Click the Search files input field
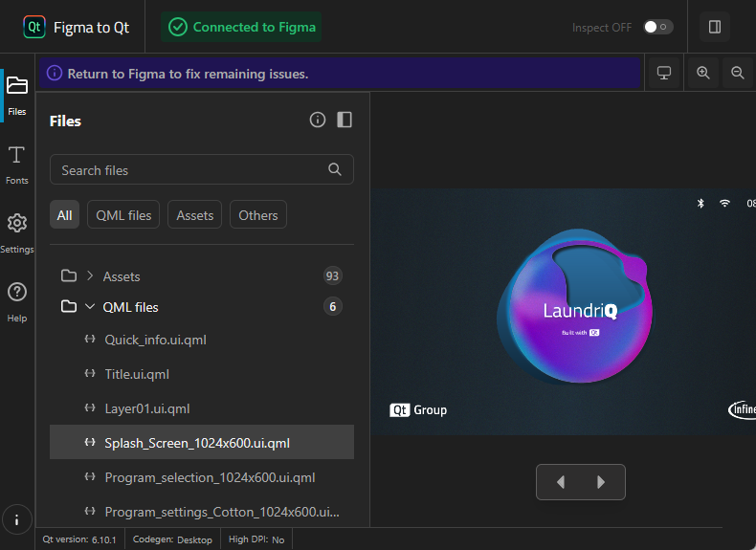 (x=202, y=169)
